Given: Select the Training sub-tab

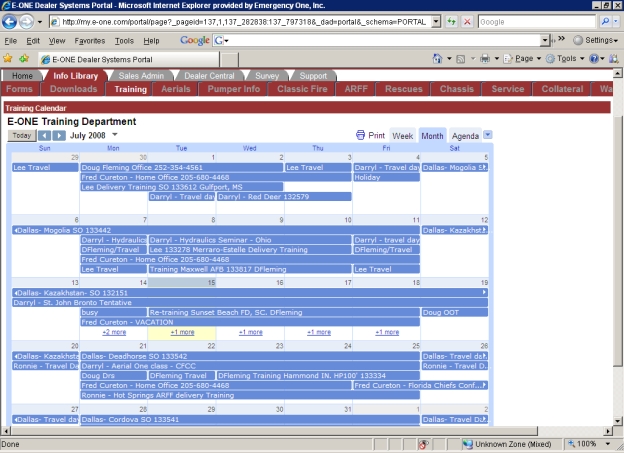Looking at the screenshot, I should pyautogui.click(x=131, y=89).
